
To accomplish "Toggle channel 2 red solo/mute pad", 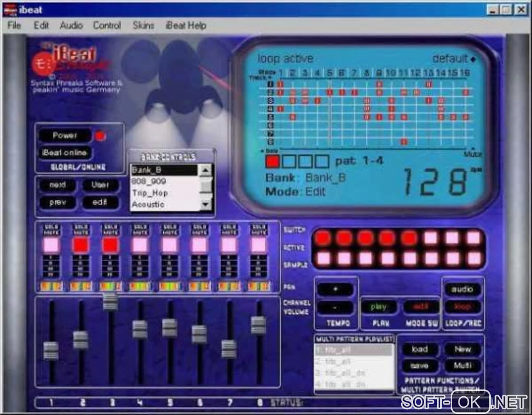I will [x=81, y=245].
